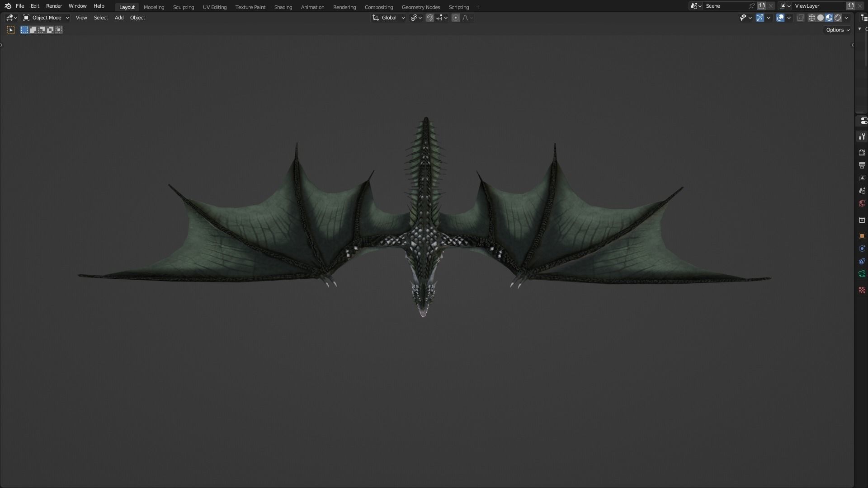Open the Help menu
This screenshot has height=488, width=868.
click(99, 6)
